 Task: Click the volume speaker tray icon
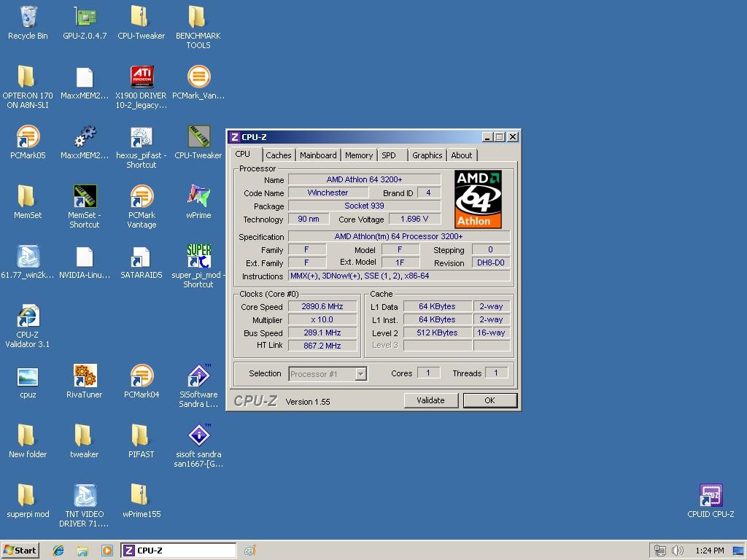click(x=677, y=551)
